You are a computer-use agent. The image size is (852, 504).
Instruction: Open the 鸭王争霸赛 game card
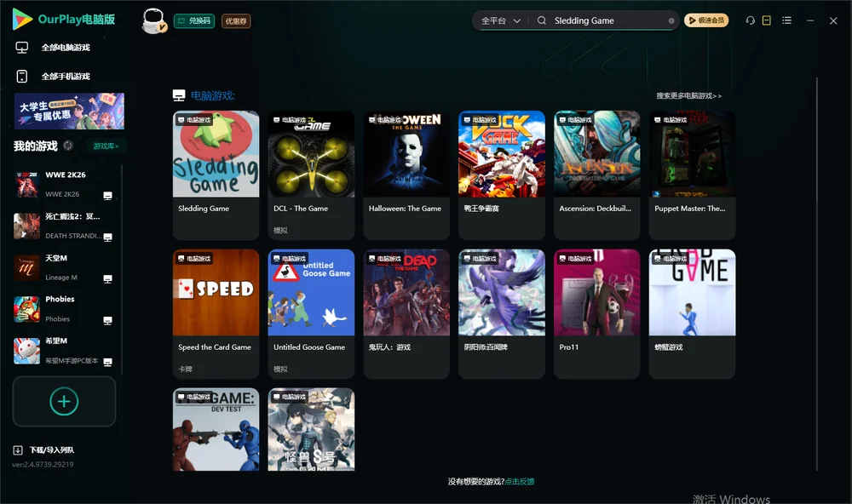coord(502,175)
